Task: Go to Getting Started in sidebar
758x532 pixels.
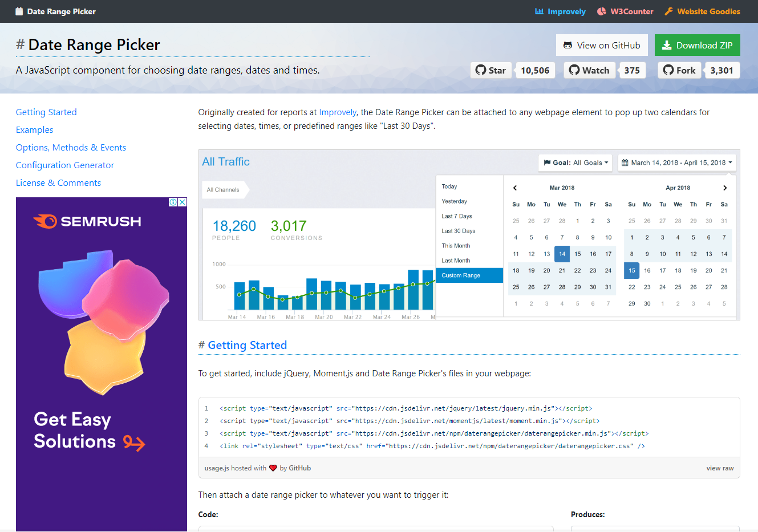Action: click(x=46, y=112)
